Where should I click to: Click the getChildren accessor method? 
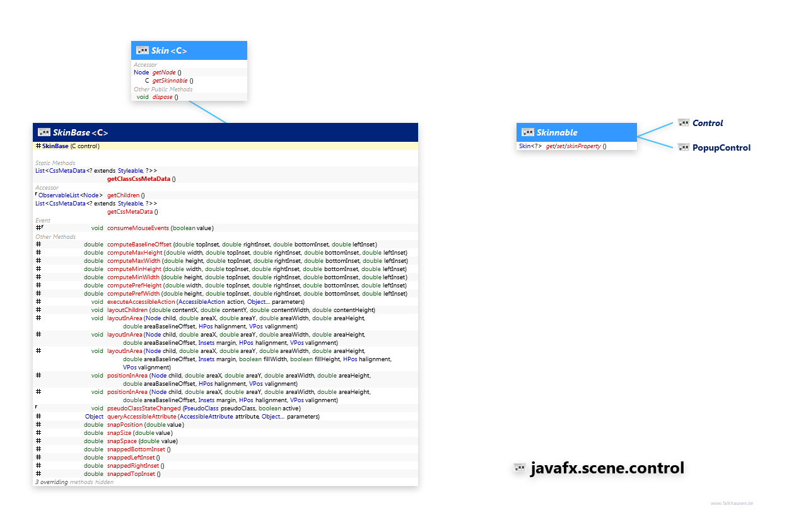click(123, 195)
